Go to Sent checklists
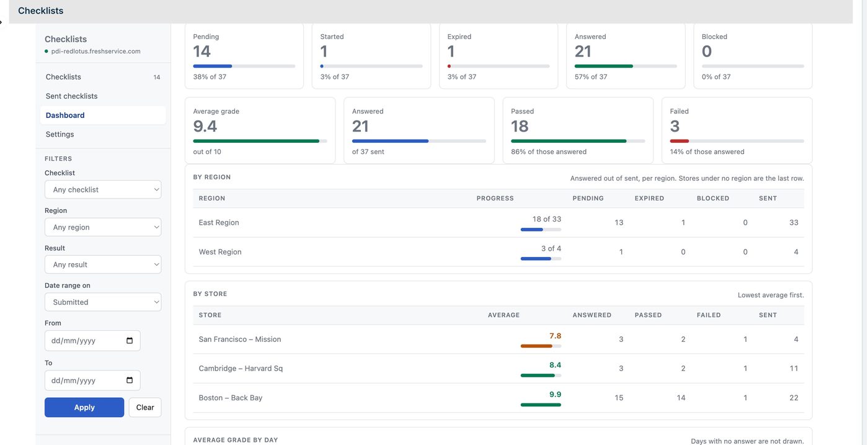The height and width of the screenshot is (445, 868). [103, 96]
